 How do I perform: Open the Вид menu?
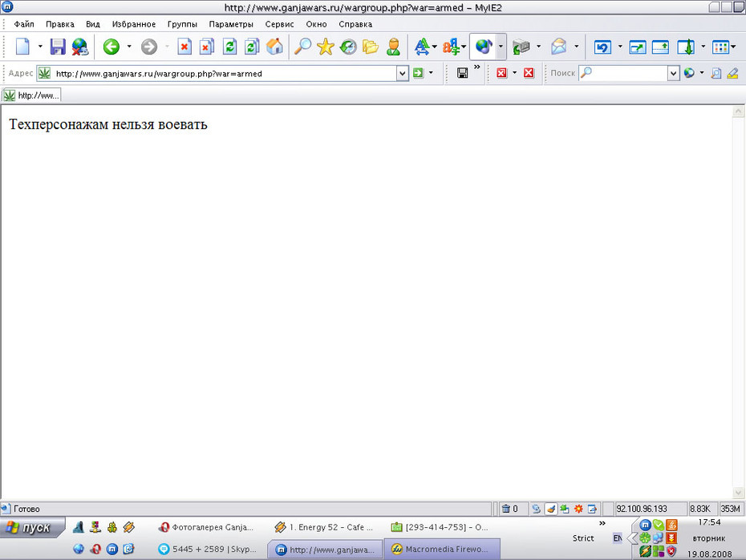point(93,24)
